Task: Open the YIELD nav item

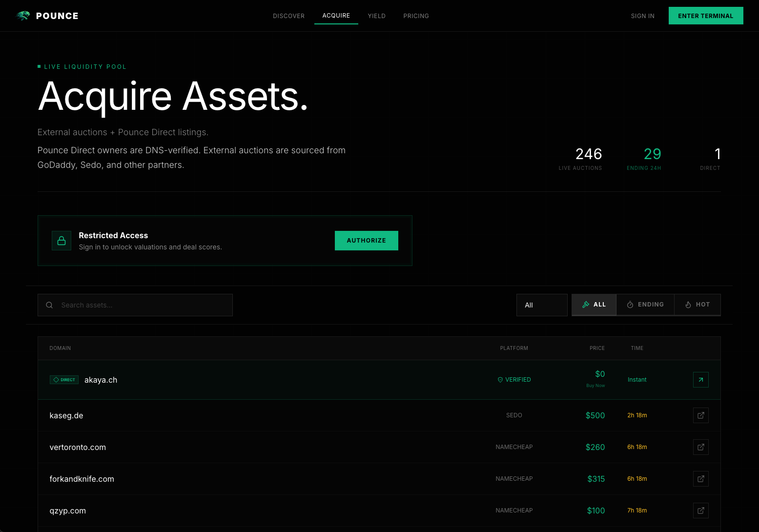Action: pyautogui.click(x=377, y=16)
